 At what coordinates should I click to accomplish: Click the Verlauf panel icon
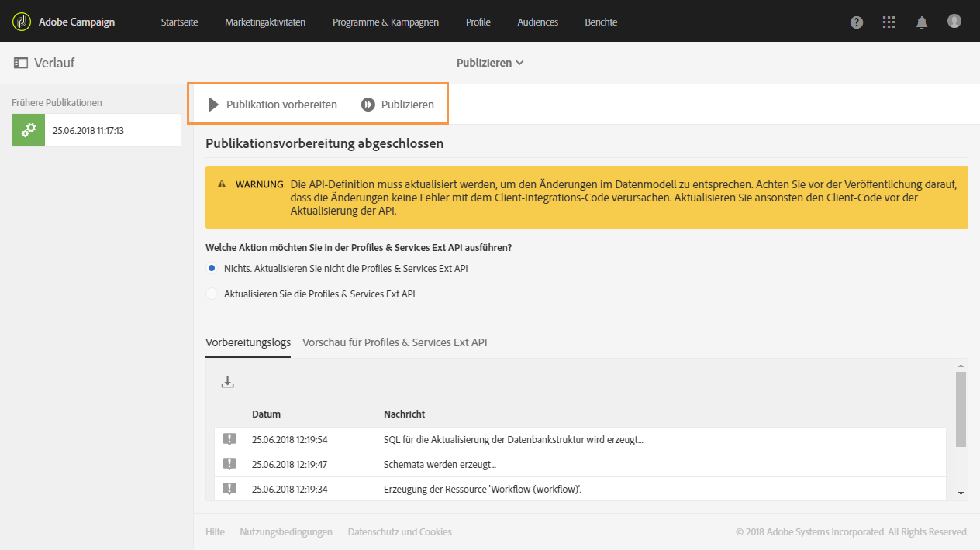click(x=21, y=63)
